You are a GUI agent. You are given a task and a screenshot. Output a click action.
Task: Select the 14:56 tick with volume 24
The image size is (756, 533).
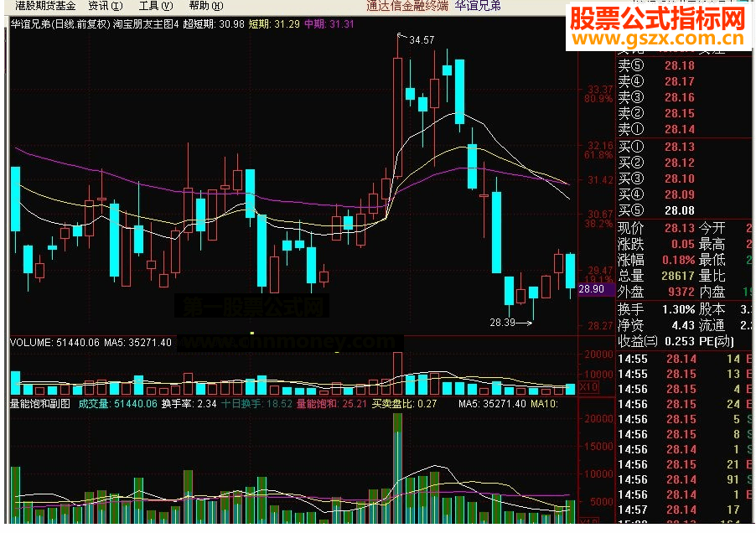pos(685,404)
